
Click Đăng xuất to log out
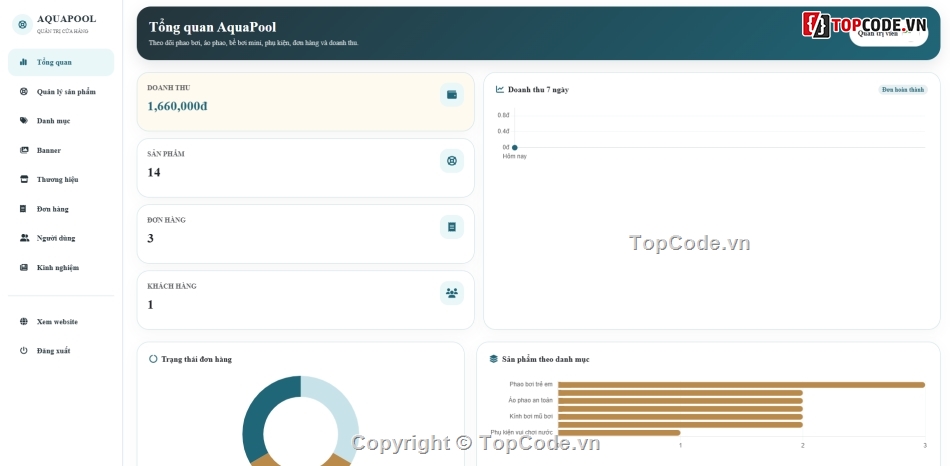[61, 351]
